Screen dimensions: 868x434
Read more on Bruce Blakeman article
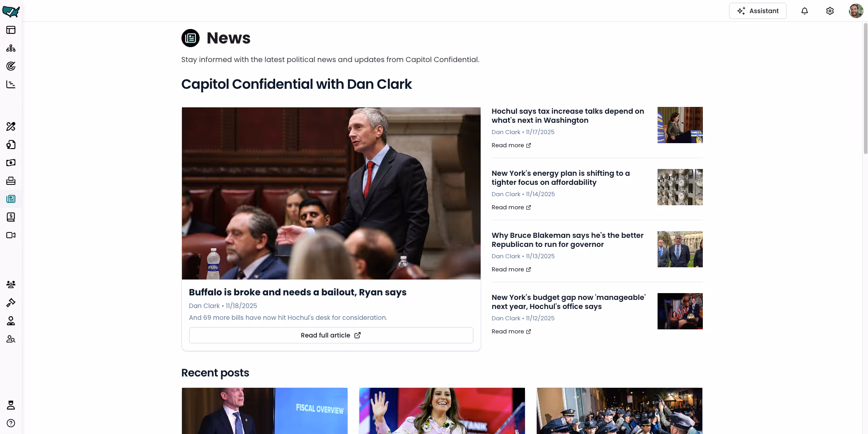point(511,270)
